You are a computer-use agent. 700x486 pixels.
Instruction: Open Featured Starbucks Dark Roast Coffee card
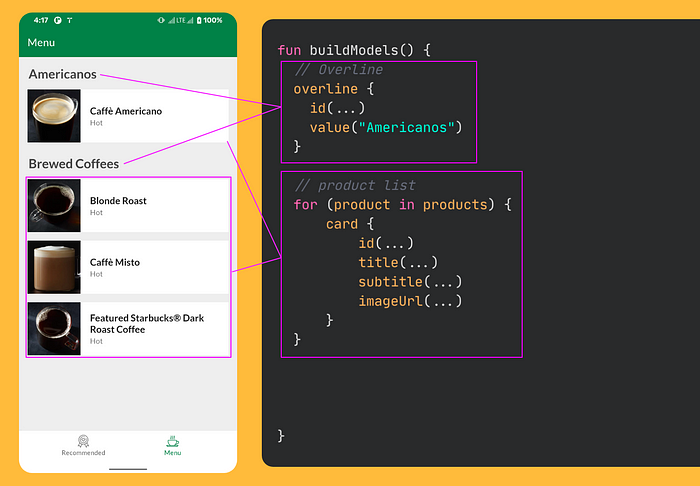click(x=128, y=329)
